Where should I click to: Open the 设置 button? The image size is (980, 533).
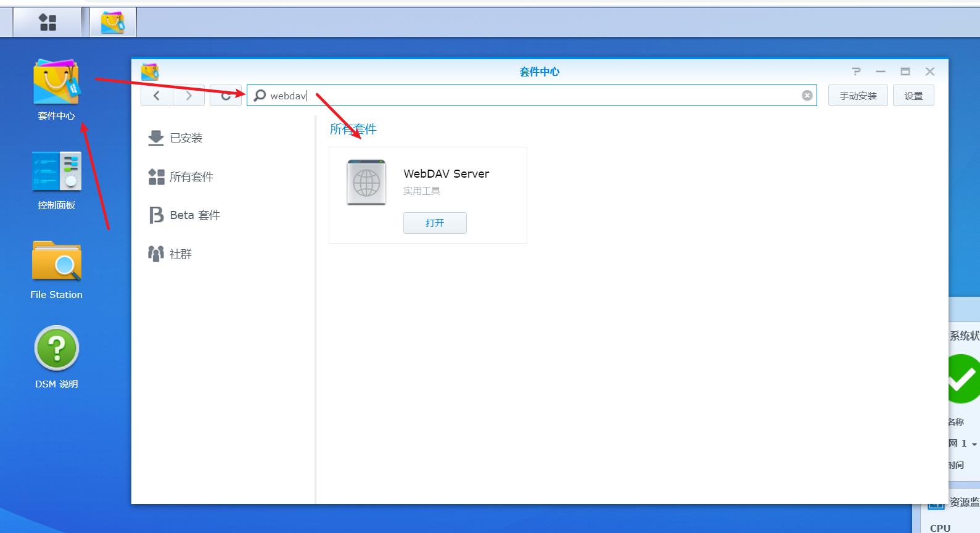coord(913,96)
